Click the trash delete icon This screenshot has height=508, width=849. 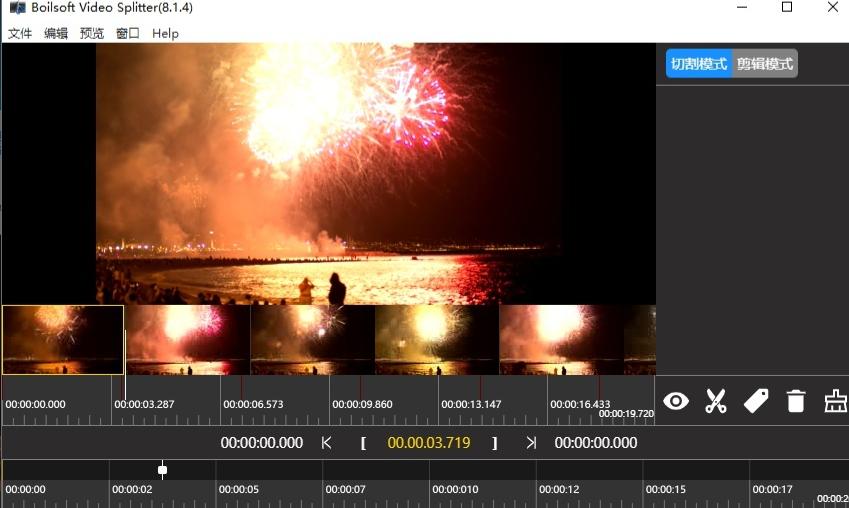click(x=795, y=401)
